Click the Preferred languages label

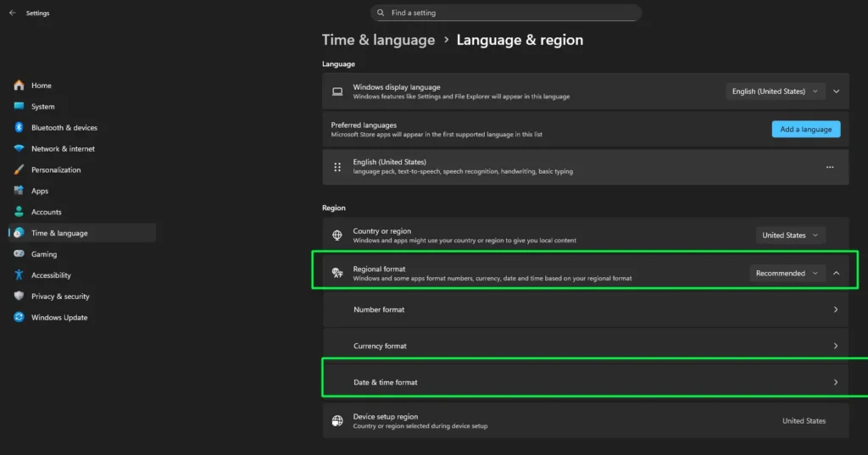tap(364, 125)
